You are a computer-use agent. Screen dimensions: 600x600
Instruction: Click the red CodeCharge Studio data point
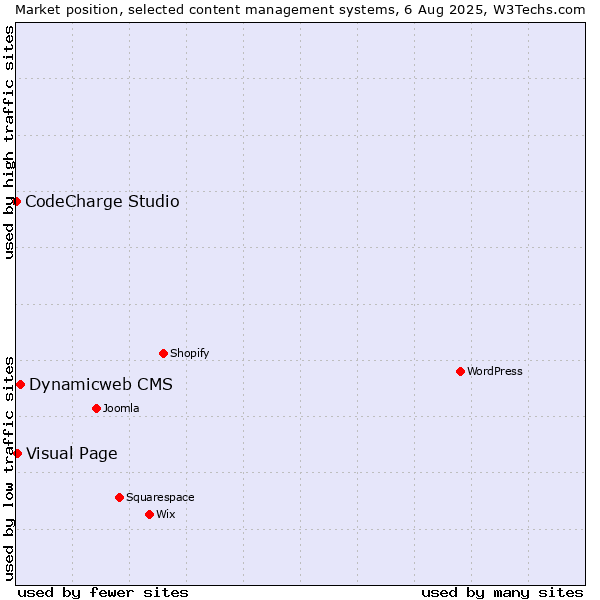[x=16, y=201]
